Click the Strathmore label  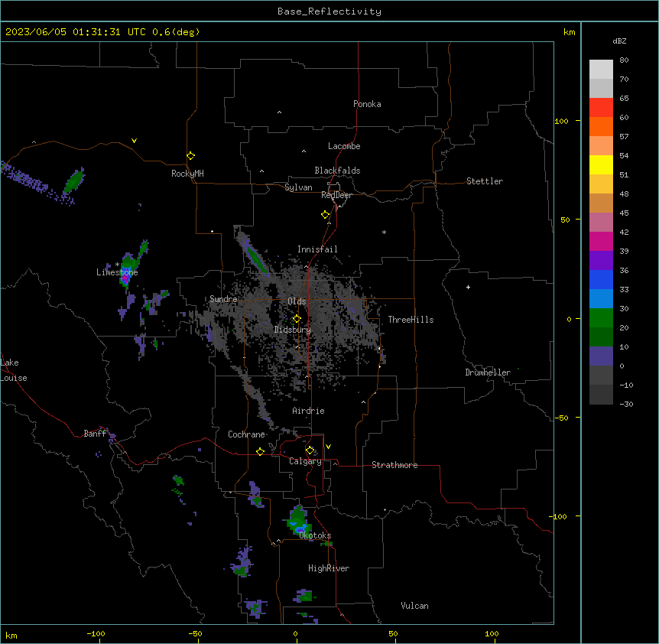pyautogui.click(x=394, y=465)
